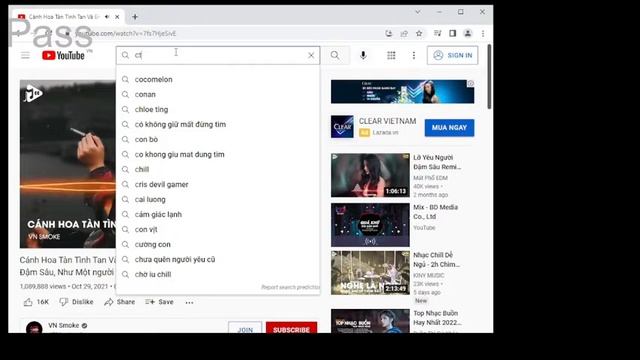Open Lỡ Yêu Người Đậm Sâu Remix thumbnail

(x=370, y=176)
